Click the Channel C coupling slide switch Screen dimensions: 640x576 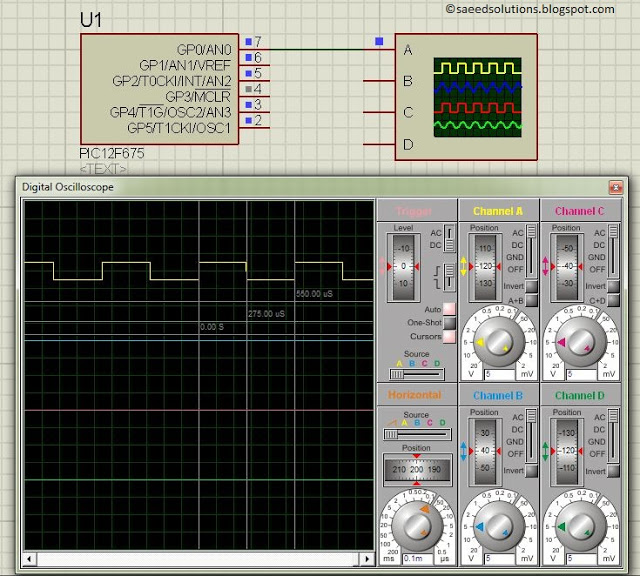[613, 251]
